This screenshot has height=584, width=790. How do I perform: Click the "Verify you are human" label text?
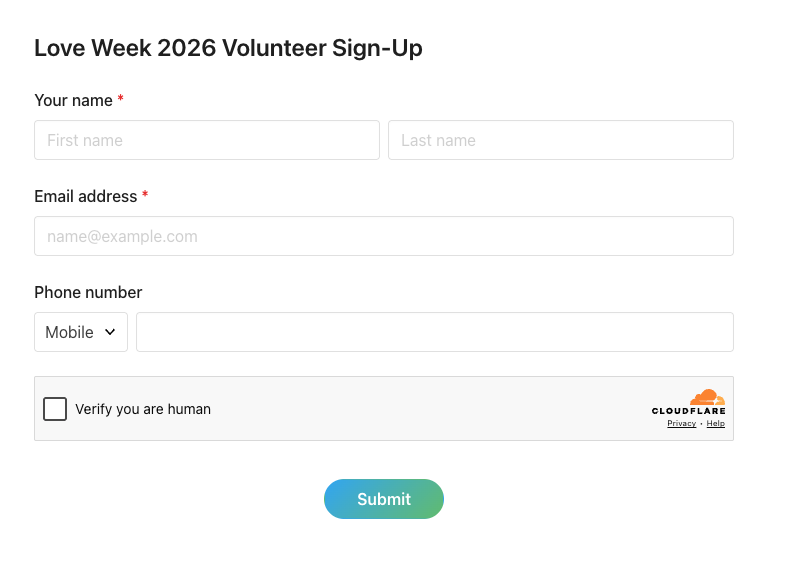click(x=143, y=409)
